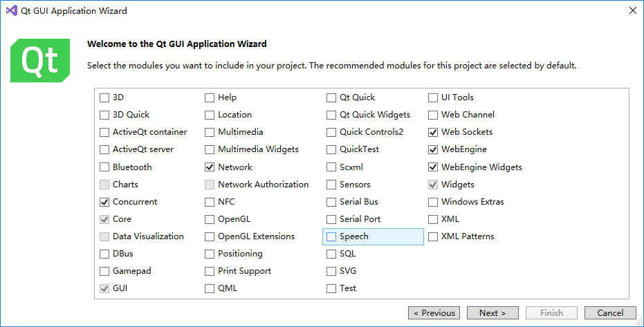
Task: Cancel the Qt application wizard
Action: pos(610,313)
